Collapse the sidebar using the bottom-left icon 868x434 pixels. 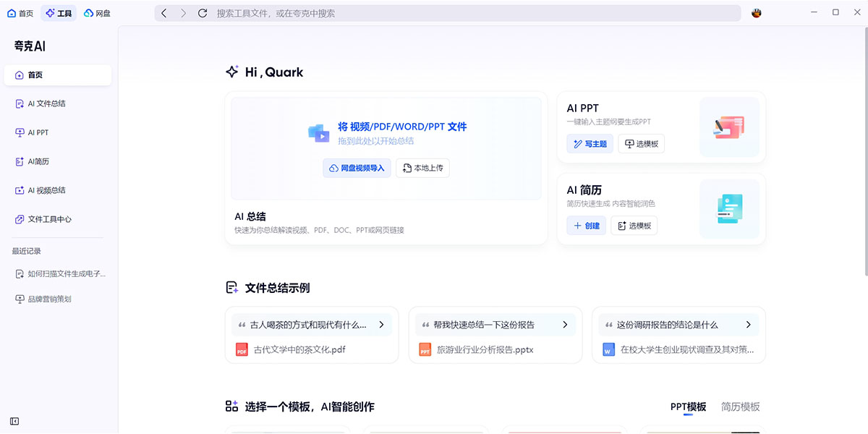[14, 420]
